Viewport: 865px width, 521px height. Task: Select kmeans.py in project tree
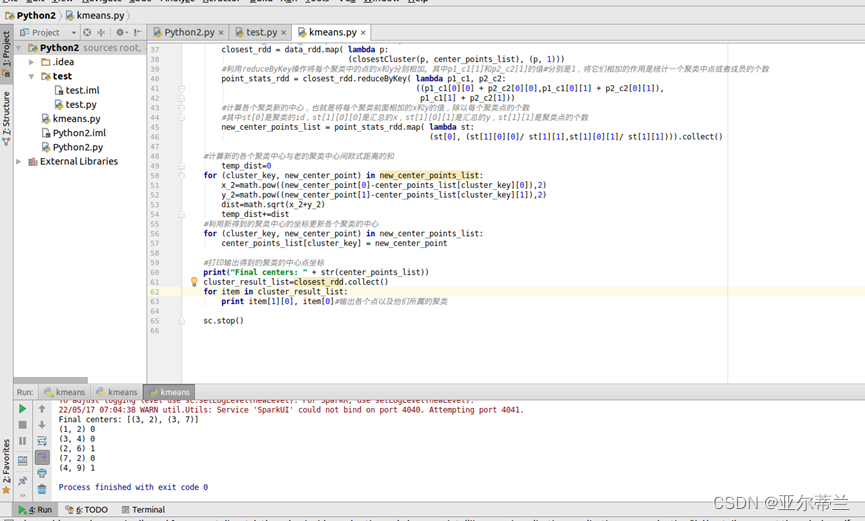(x=71, y=119)
